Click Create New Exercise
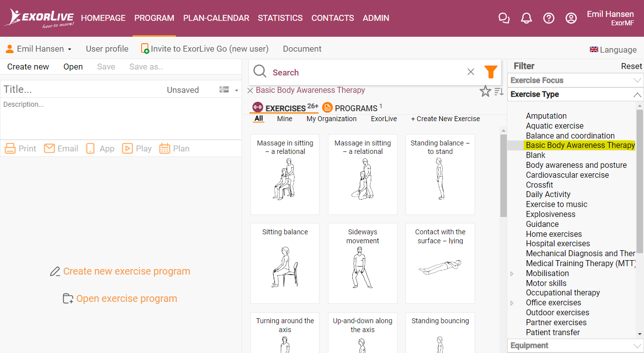 tap(446, 119)
